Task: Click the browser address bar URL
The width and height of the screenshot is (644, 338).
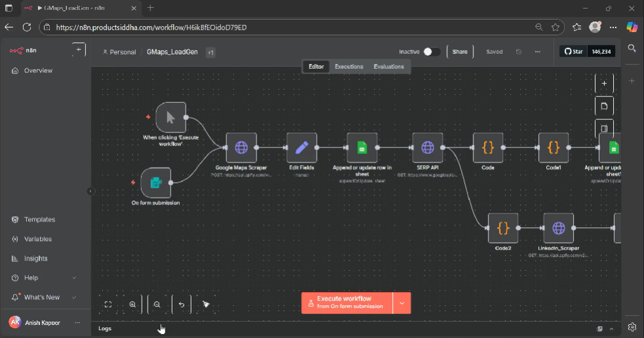Action: tap(151, 28)
